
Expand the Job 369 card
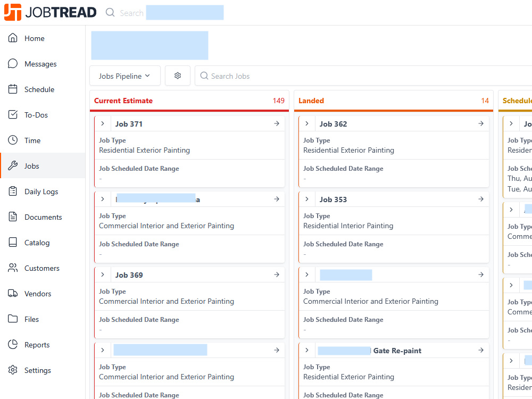[x=103, y=275]
